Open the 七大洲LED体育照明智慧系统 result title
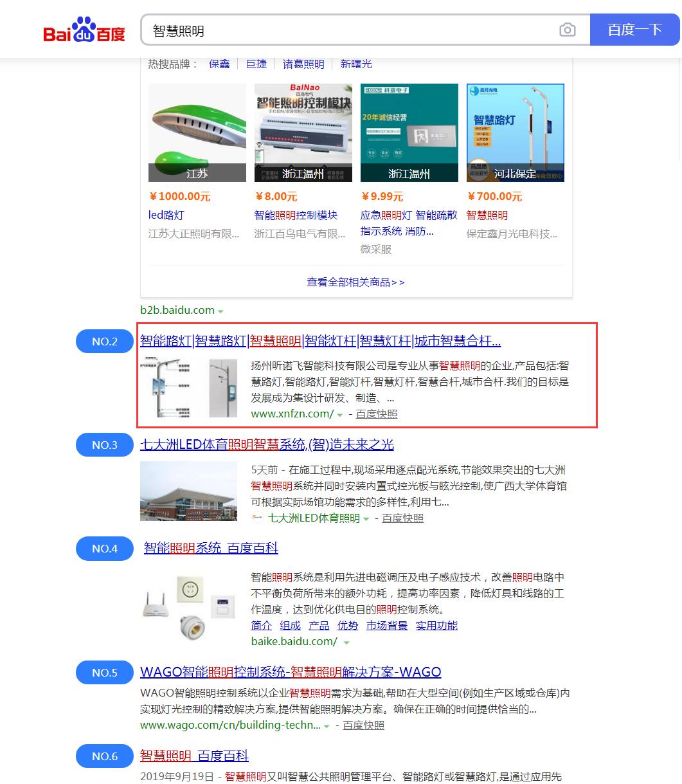The width and height of the screenshot is (682, 784). click(x=267, y=444)
